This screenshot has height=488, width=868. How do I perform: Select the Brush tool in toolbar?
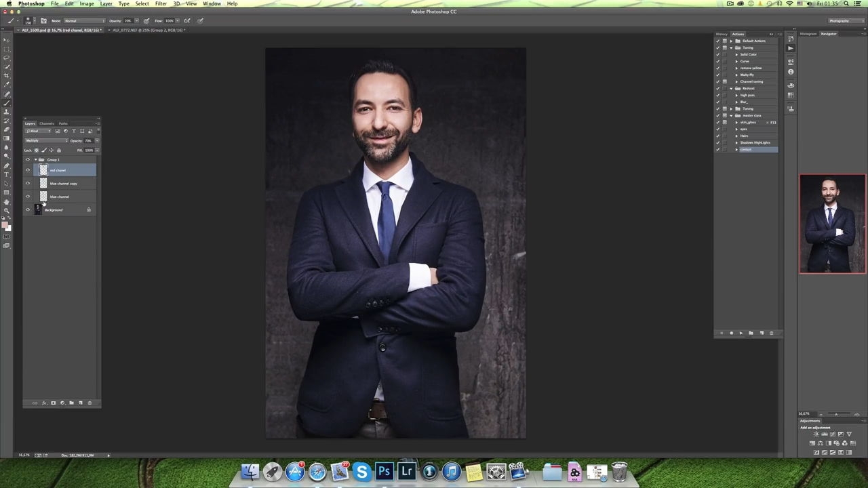(x=7, y=102)
